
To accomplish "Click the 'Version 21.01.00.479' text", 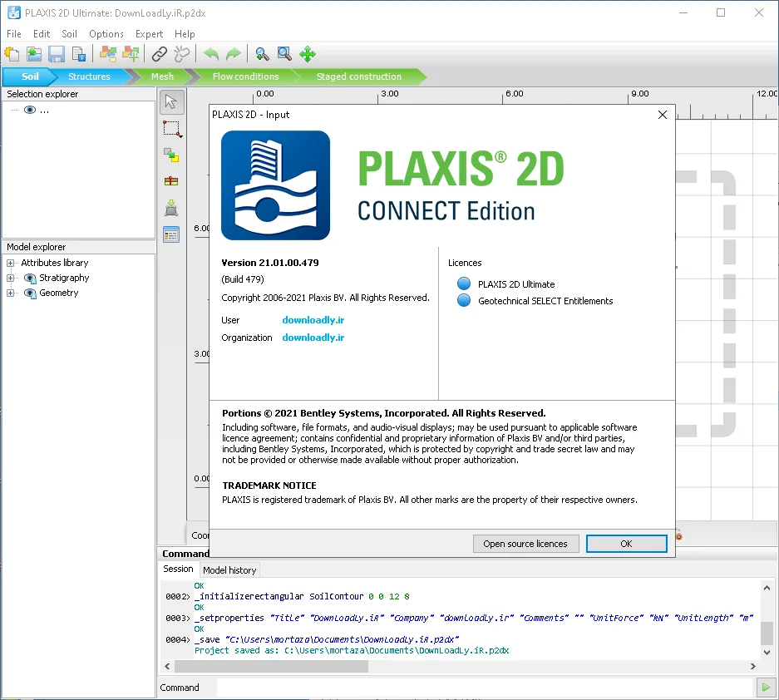I will coord(270,263).
